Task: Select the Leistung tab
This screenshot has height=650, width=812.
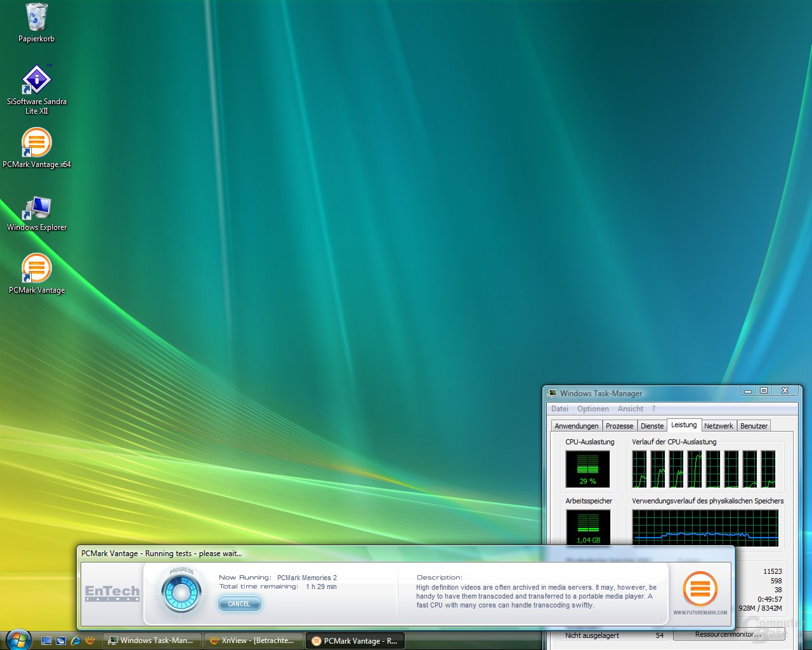Action: (x=684, y=425)
